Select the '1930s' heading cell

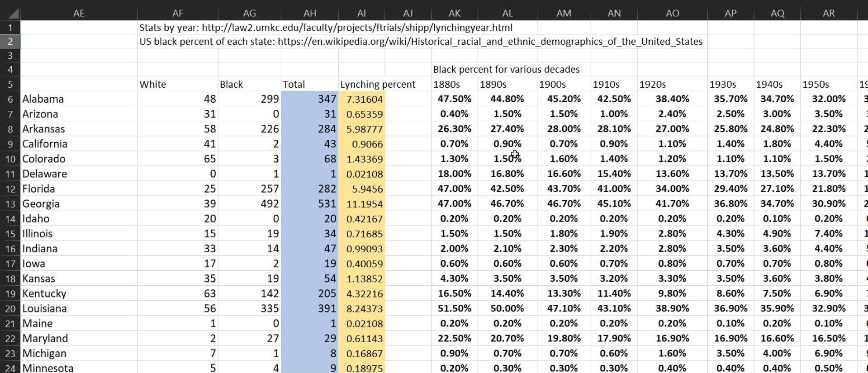tap(730, 84)
